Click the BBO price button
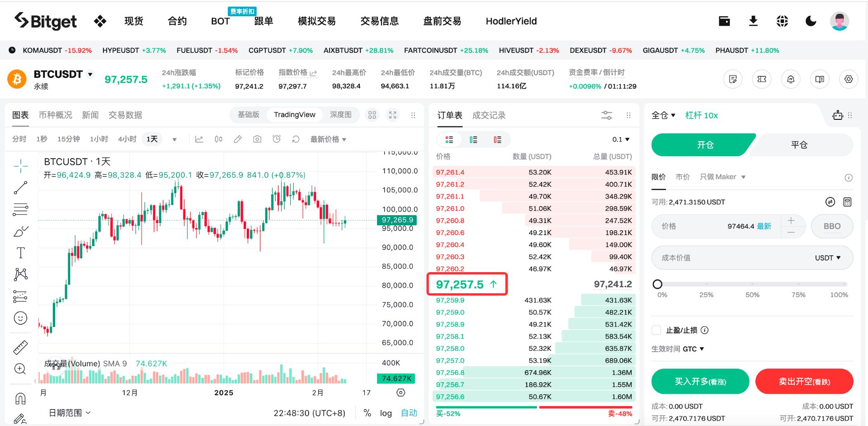The image size is (868, 426). 832,226
